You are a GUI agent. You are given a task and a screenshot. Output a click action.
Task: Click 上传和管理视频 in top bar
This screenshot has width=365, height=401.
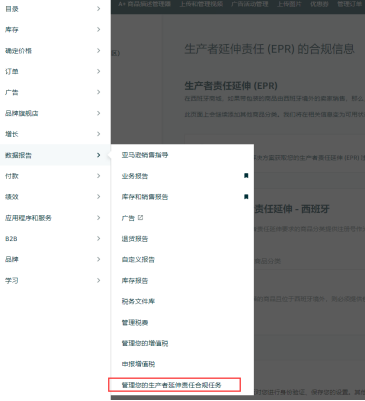tap(201, 4)
